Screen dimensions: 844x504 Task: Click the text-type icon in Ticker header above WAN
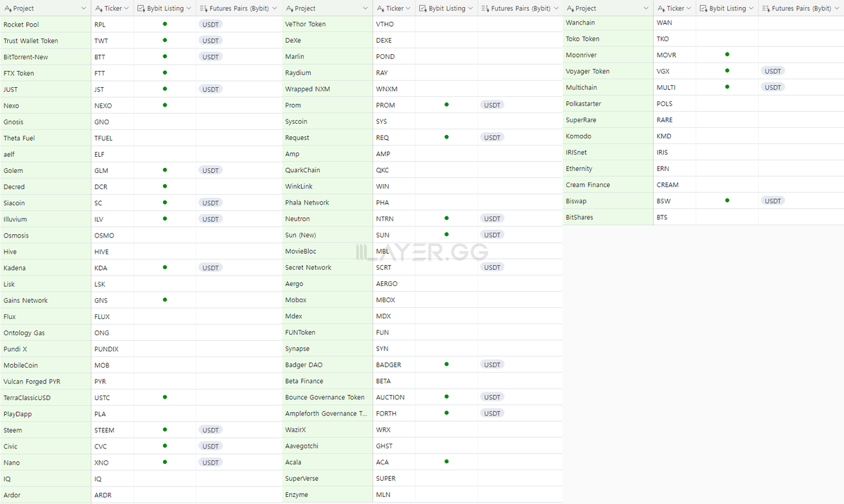point(661,8)
